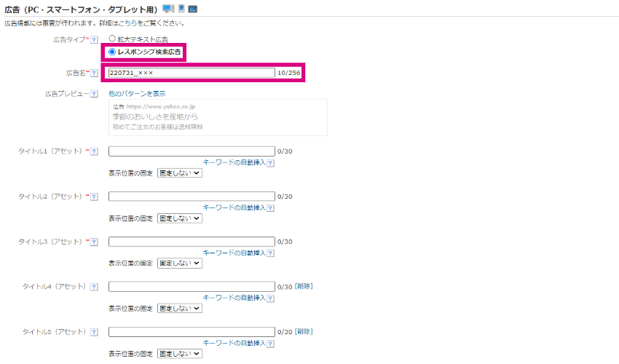619x364 pixels.
Task: Open help icon next to 広告タイプ
Action: [94, 39]
